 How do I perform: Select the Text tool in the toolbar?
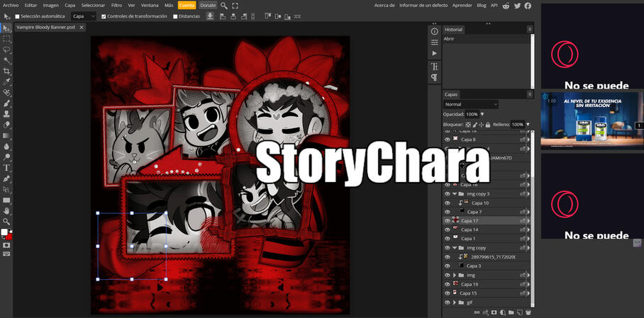pos(7,168)
